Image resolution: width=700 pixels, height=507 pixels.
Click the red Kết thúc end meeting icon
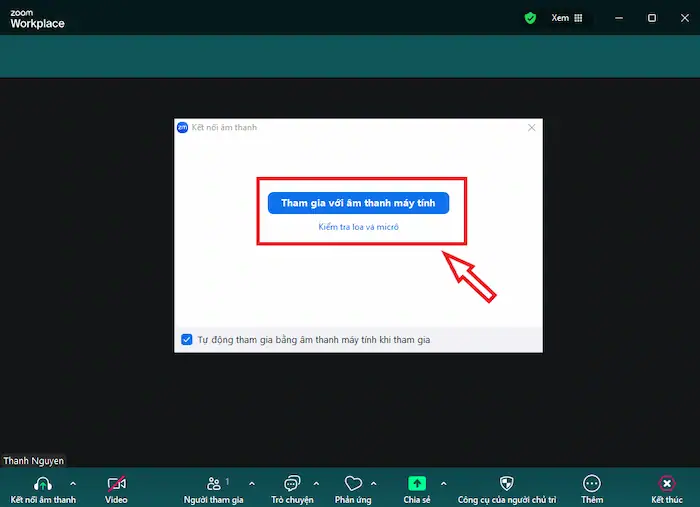pos(667,483)
